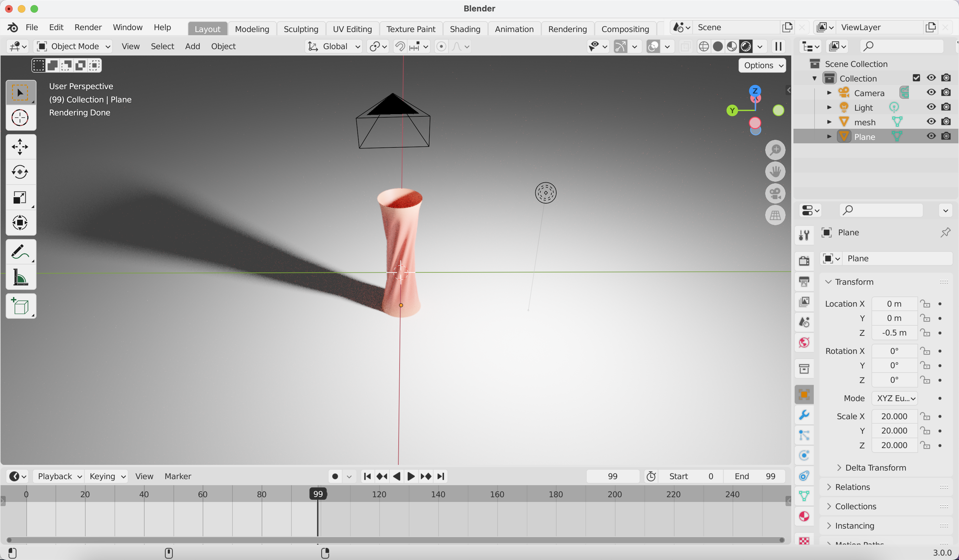Open the Tool properties tab
Viewport: 959px width, 560px height.
pos(804,235)
